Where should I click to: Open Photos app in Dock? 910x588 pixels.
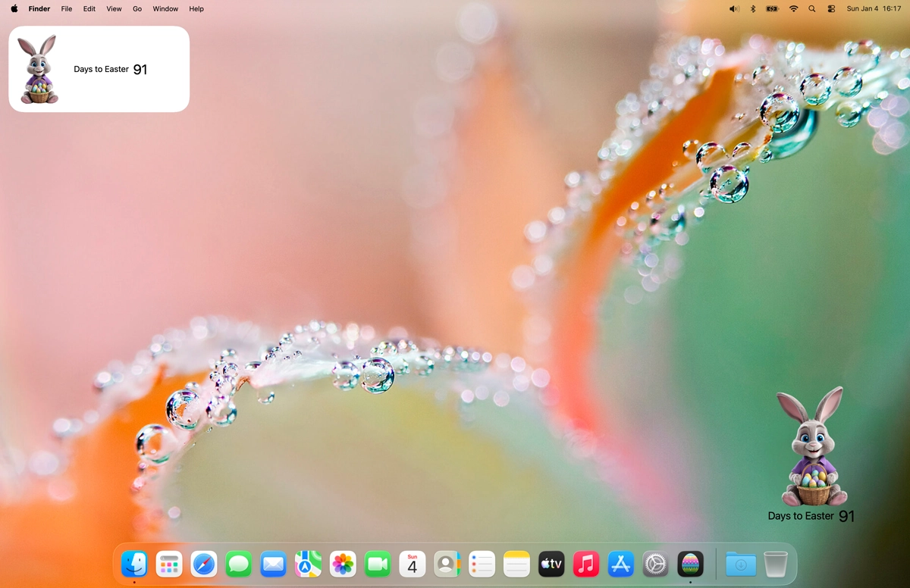click(343, 564)
